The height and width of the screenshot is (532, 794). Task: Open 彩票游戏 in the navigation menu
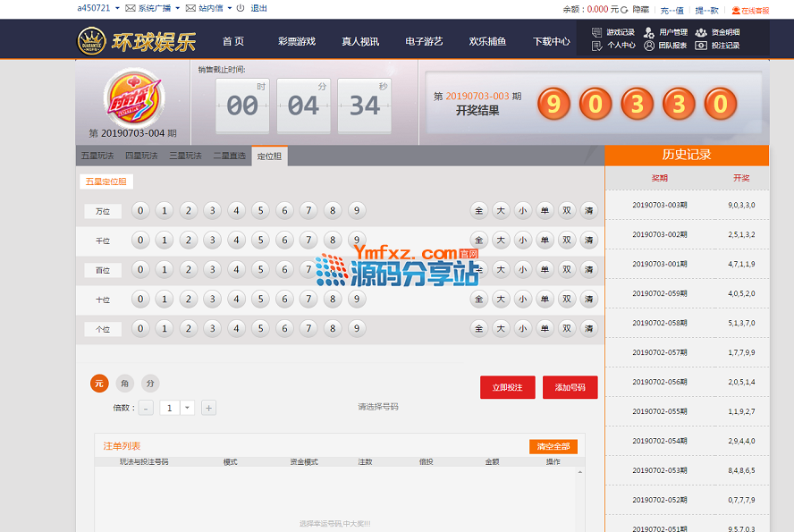click(296, 41)
